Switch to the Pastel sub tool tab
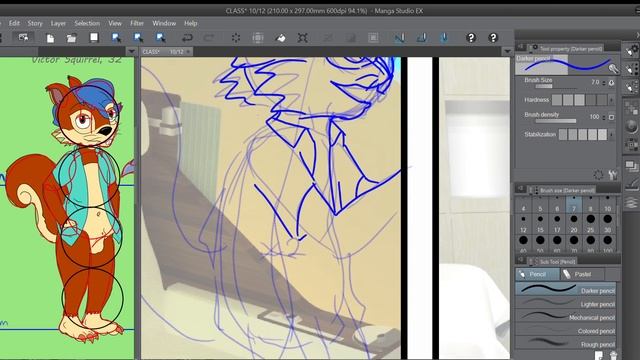This screenshot has width=640, height=360. (582, 274)
